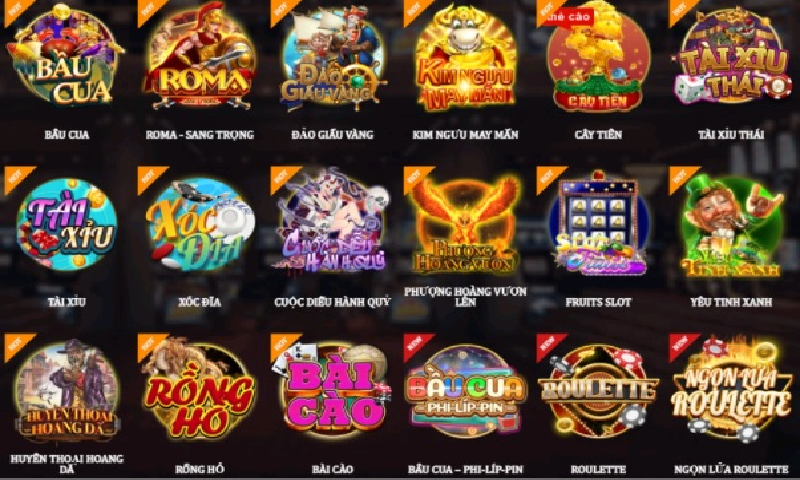Select the Huyền Thoại Hoang Dã cowboy icon
This screenshot has width=800, height=480.
coord(67,392)
